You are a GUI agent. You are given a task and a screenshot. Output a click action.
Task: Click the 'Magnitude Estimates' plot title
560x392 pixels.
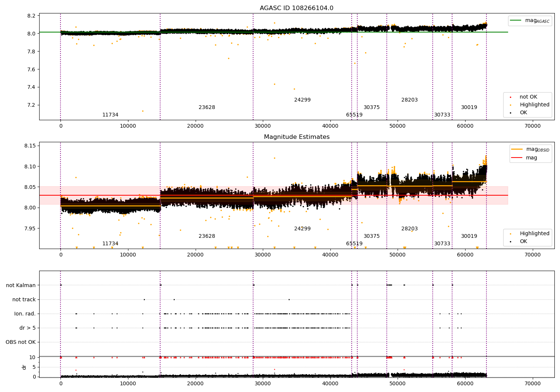[296, 137]
